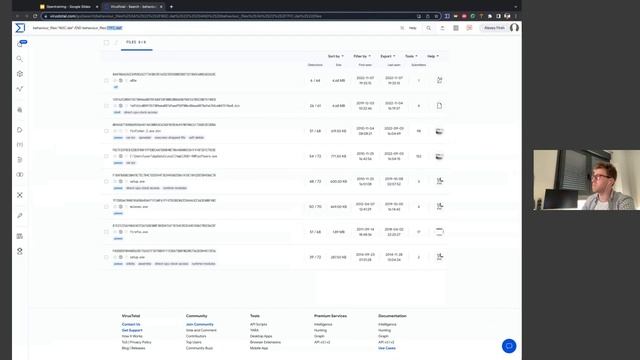The height and width of the screenshot is (360, 640).
Task: Click file type icon of the 64/72 row
Action: [439, 156]
